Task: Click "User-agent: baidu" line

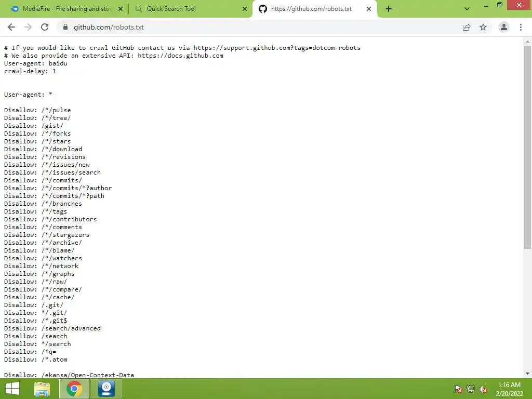Action: click(36, 63)
